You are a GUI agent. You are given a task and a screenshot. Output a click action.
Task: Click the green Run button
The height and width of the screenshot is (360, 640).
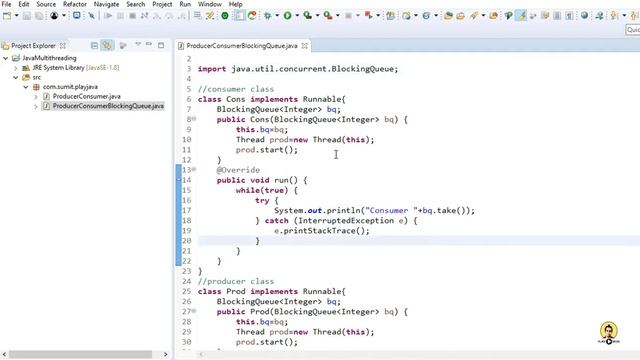click(288, 16)
